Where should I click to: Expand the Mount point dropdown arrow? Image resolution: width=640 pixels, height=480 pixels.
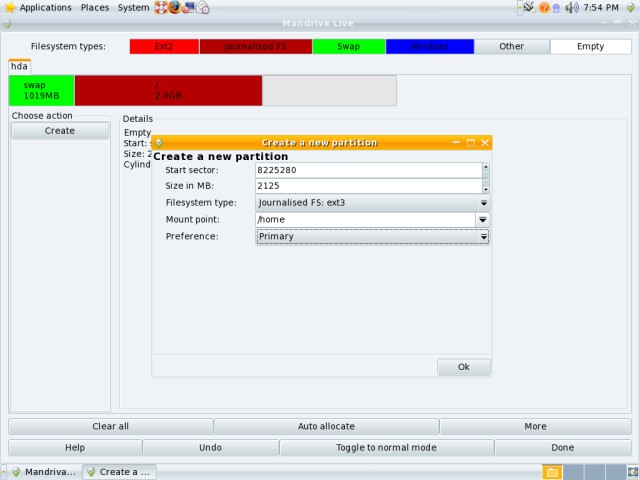pyautogui.click(x=482, y=220)
